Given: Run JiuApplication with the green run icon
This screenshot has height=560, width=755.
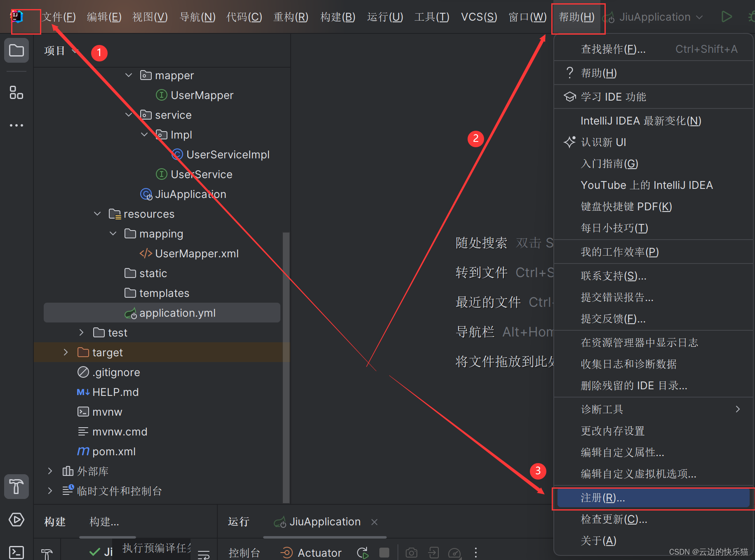Looking at the screenshot, I should click(x=727, y=16).
